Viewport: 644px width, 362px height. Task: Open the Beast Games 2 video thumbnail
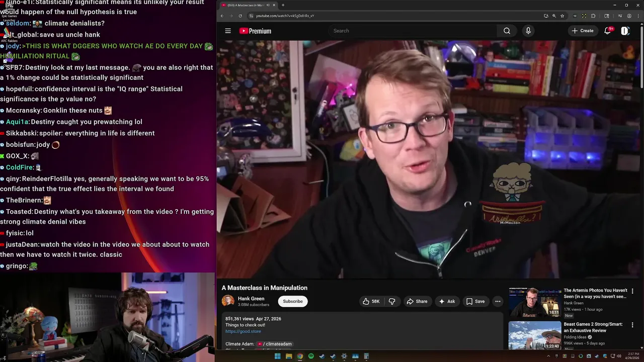click(x=535, y=335)
